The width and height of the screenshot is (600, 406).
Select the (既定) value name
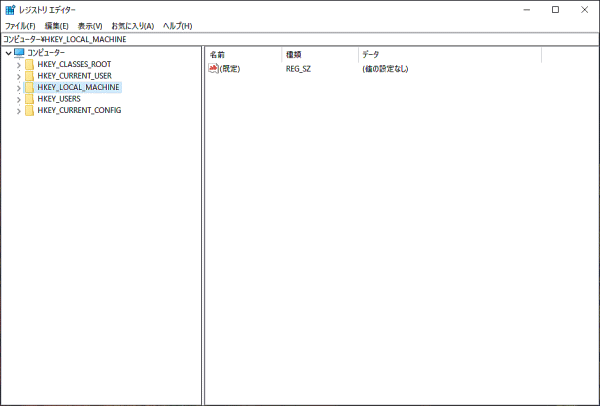click(x=230, y=69)
